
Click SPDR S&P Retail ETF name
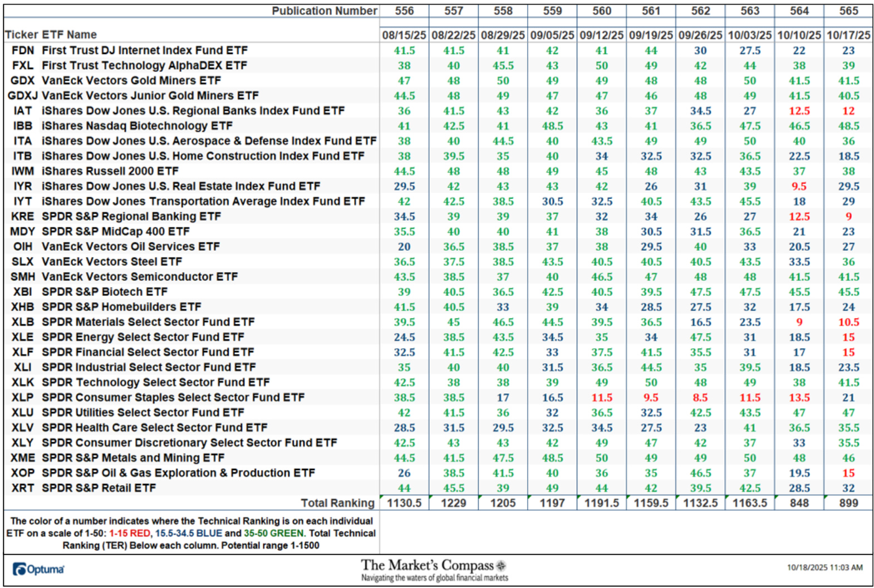coord(99,488)
